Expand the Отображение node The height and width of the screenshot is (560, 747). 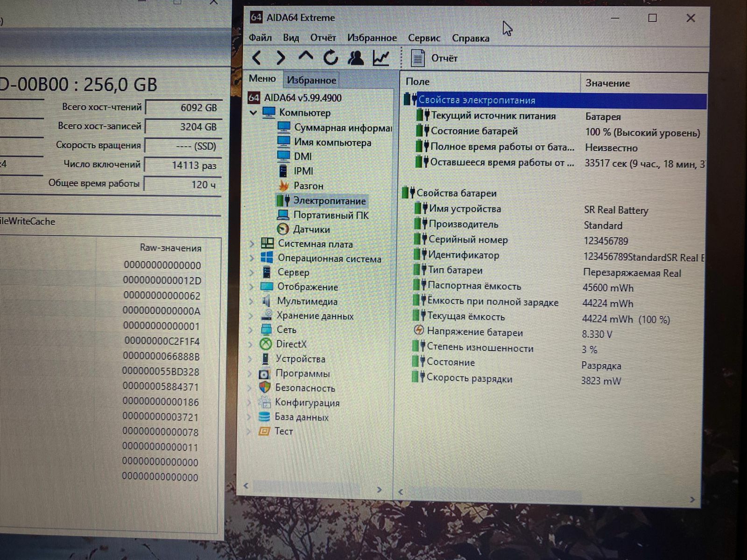pos(252,287)
